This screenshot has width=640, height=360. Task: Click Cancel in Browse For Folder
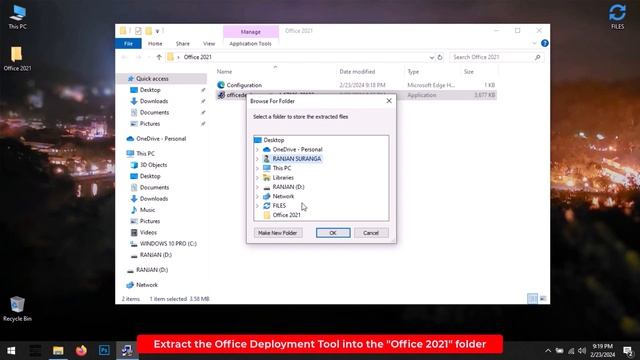(371, 233)
